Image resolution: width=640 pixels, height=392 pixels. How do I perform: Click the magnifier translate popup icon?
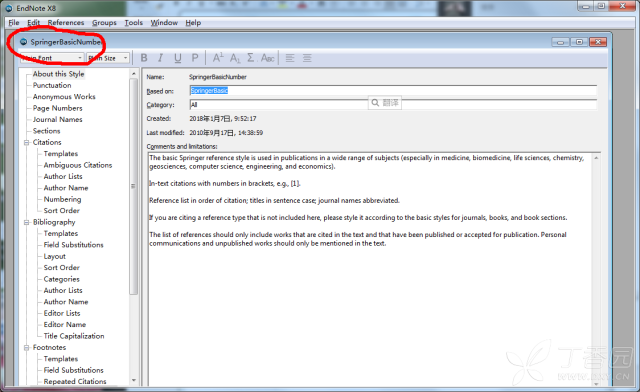click(x=375, y=103)
